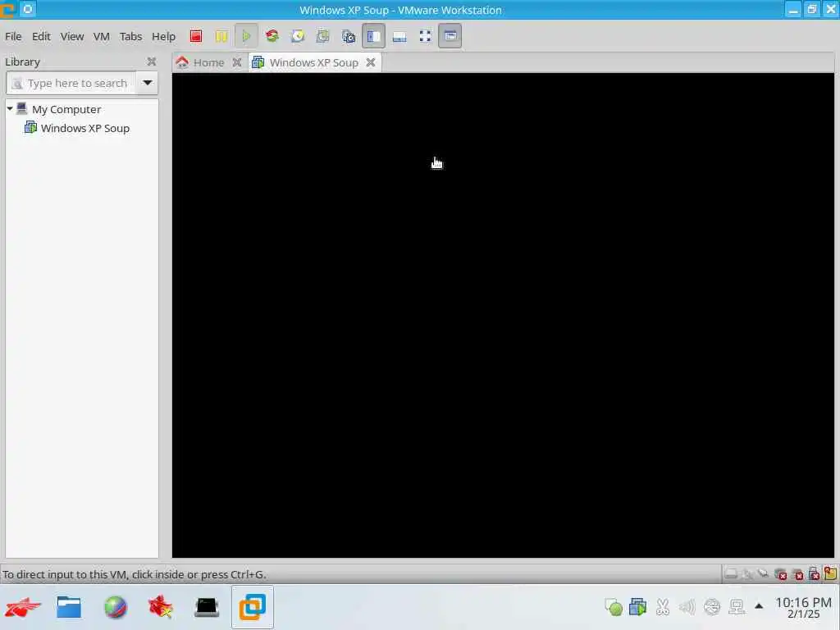
Task: Click the VMware tray icon
Action: click(x=637, y=607)
